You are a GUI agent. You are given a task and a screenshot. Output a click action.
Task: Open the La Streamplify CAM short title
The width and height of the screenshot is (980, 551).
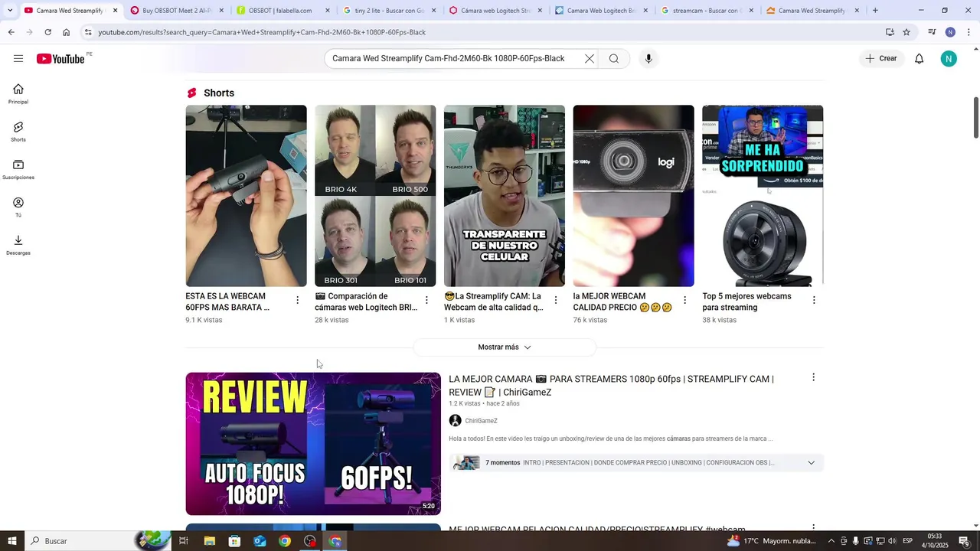[494, 302]
